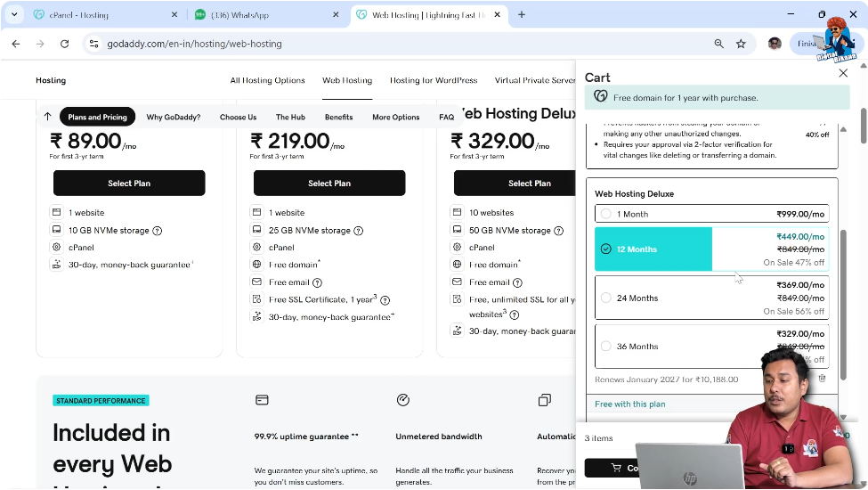The width and height of the screenshot is (868, 490).
Task: Open More Options section link
Action: click(396, 117)
